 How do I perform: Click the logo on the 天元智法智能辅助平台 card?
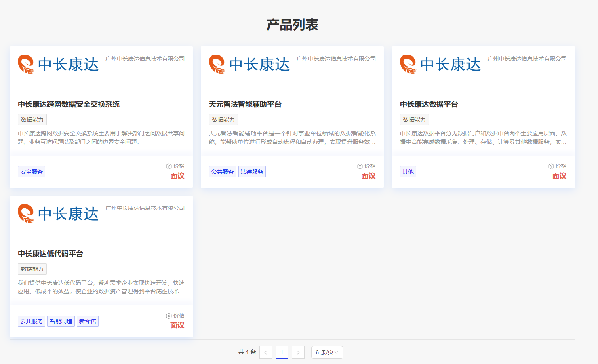click(249, 64)
